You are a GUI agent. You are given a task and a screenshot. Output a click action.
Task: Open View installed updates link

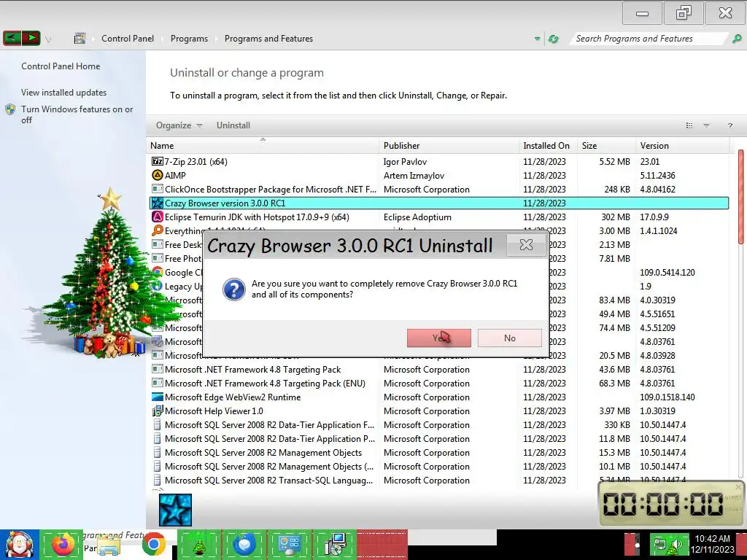[x=64, y=93]
